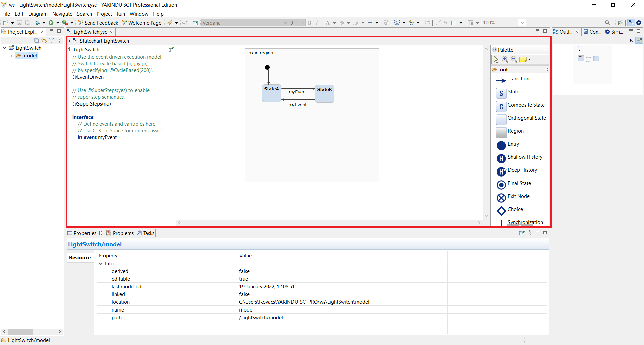The height and width of the screenshot is (345, 644).
Task: Pick the yellow Note tool in palette
Action: pyautogui.click(x=523, y=60)
